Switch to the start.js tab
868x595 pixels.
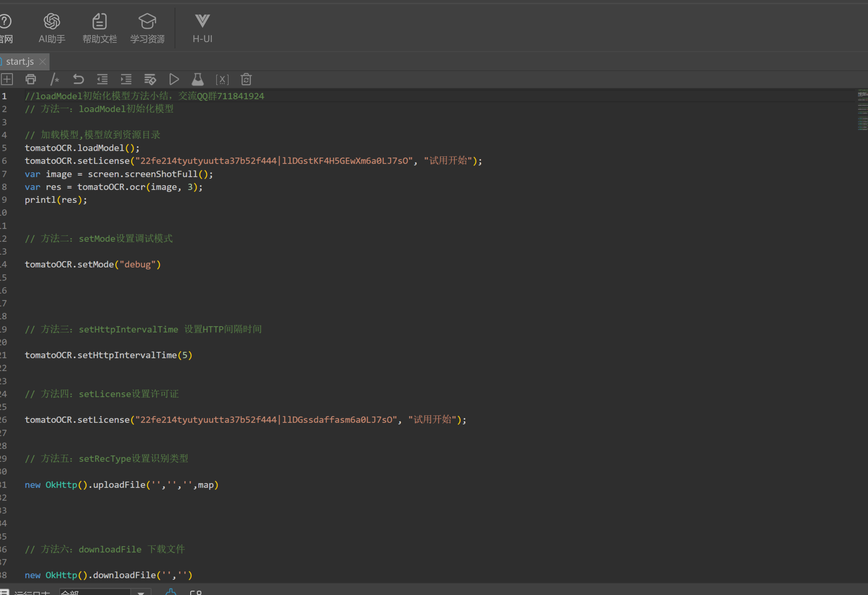(20, 62)
